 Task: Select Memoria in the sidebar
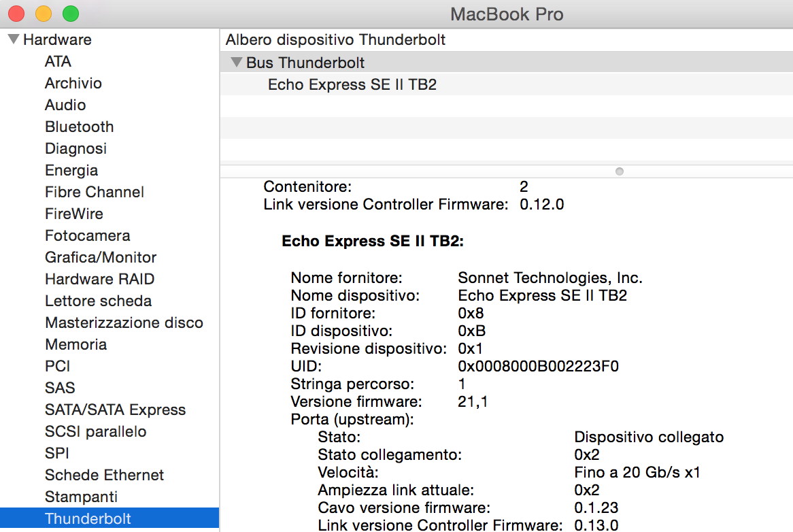(76, 344)
